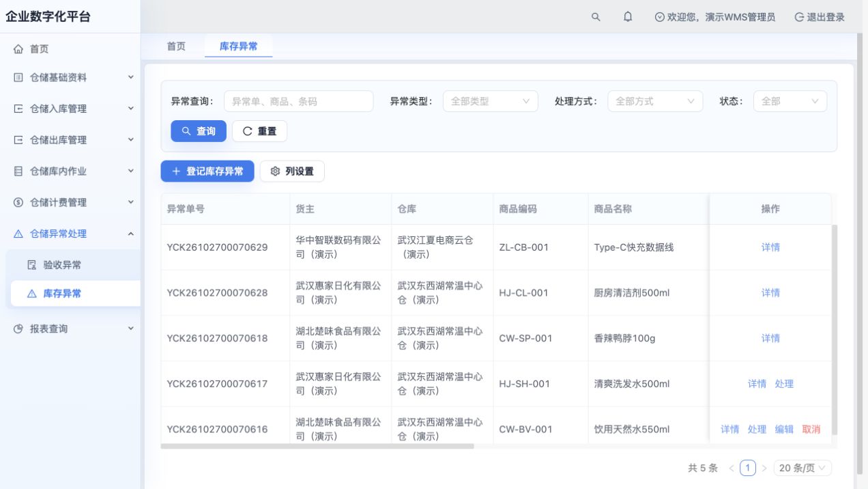Click the table's vertical scrollbar
This screenshot has width=868, height=489.
pyautogui.click(x=834, y=330)
